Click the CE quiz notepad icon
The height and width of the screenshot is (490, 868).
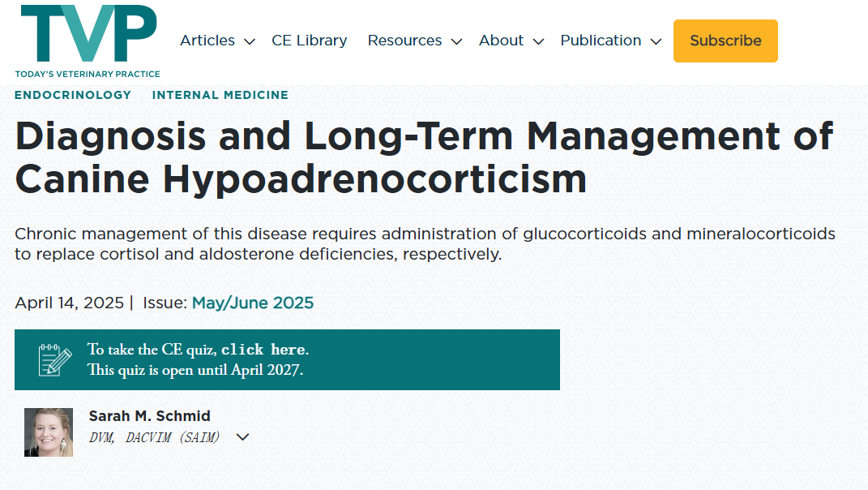coord(55,359)
